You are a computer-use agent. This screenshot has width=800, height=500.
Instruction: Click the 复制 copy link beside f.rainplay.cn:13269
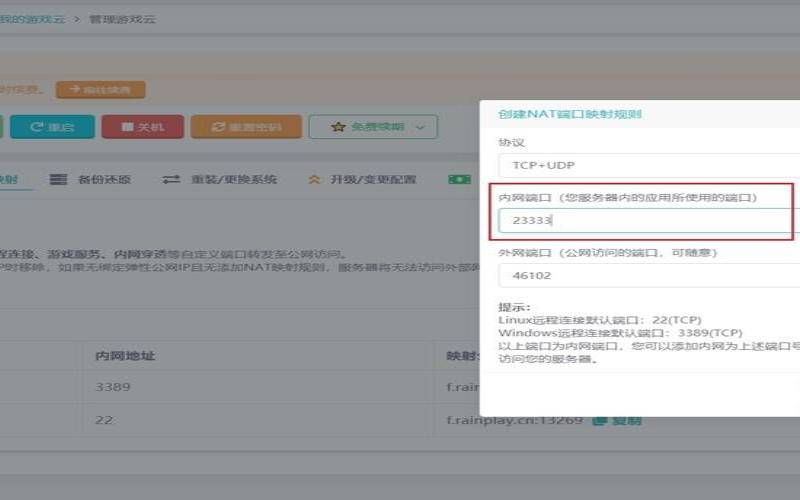617,420
